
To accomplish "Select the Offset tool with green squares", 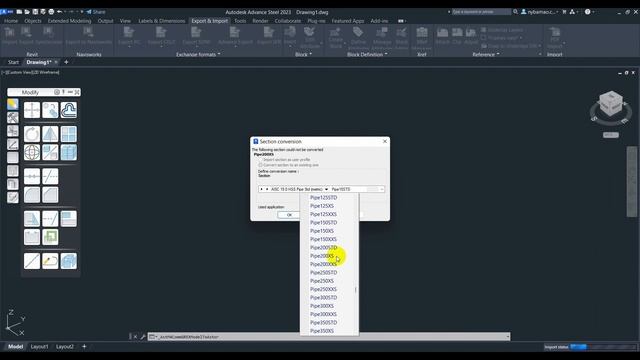I will 50,237.
